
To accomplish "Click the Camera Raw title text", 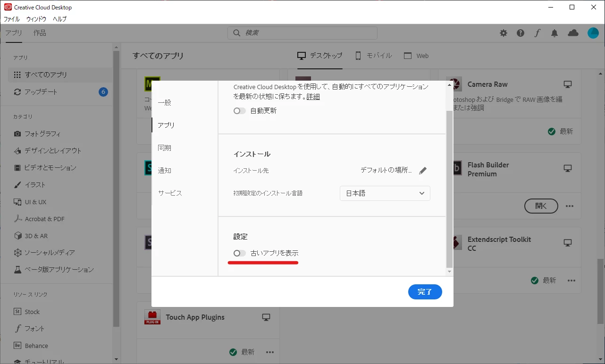I will tap(487, 84).
